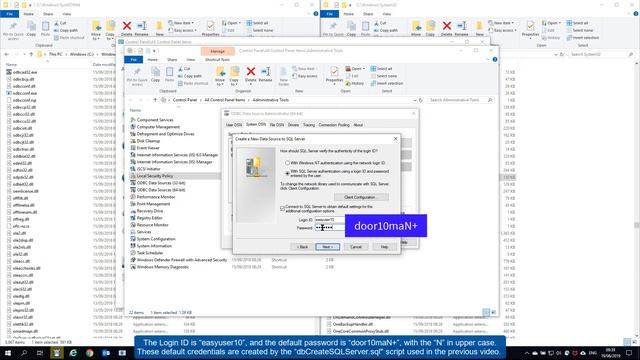
Task: Switch to System DSN tab
Action: [x=256, y=124]
